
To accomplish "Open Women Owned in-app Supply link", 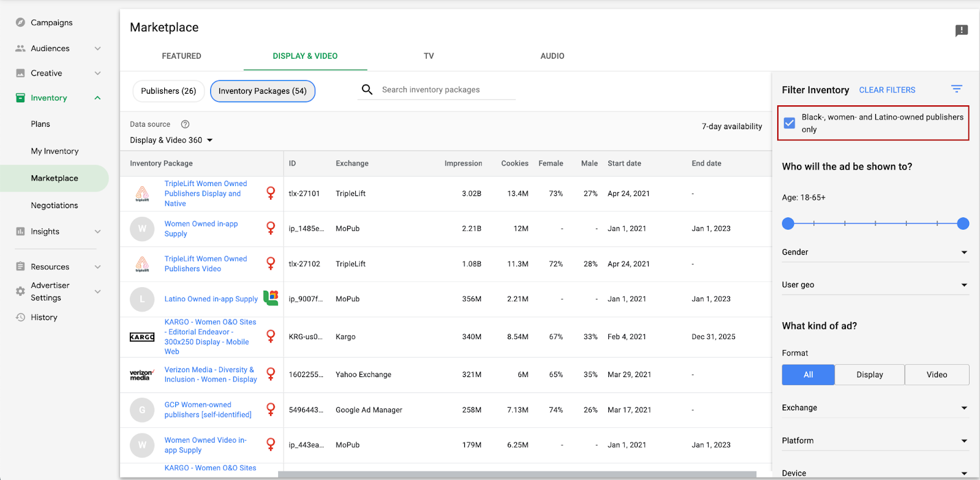I will tap(201, 229).
